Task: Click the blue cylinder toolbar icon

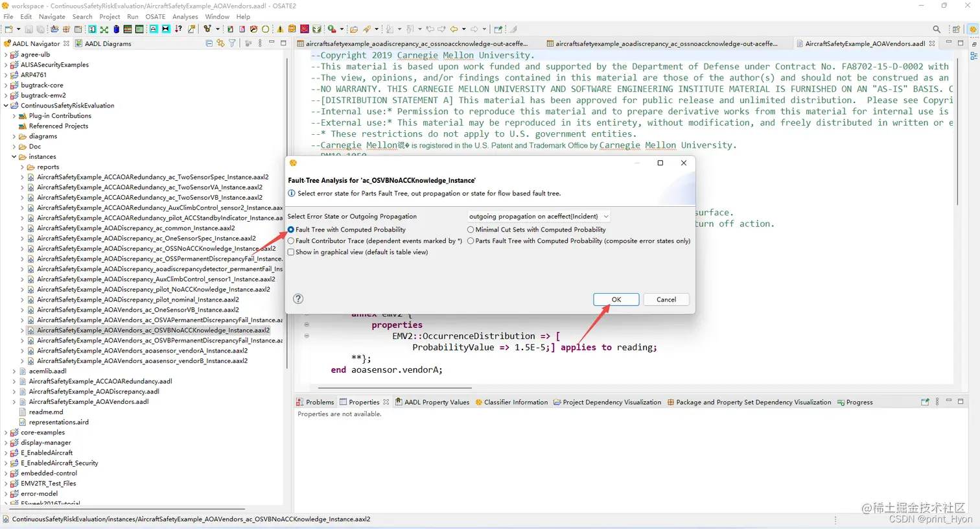Action: (116, 29)
